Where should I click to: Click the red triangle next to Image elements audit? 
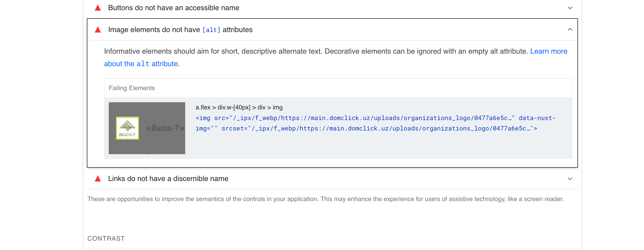tap(98, 30)
